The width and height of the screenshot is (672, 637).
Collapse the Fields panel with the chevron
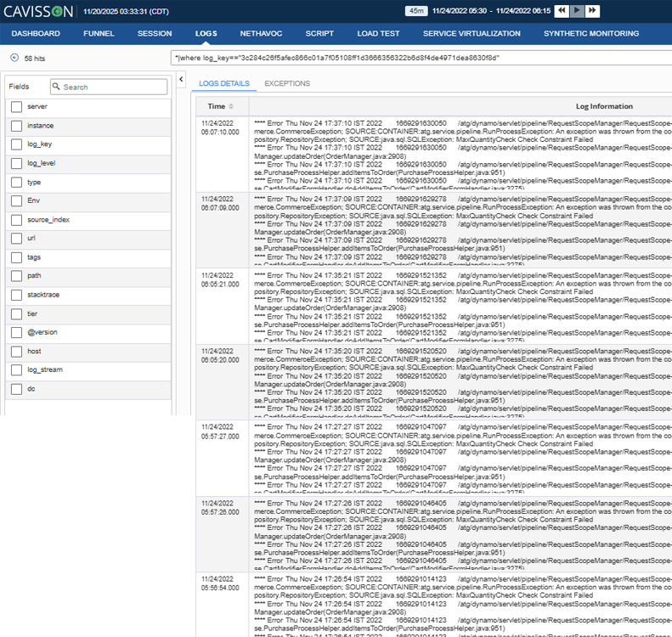tap(181, 79)
